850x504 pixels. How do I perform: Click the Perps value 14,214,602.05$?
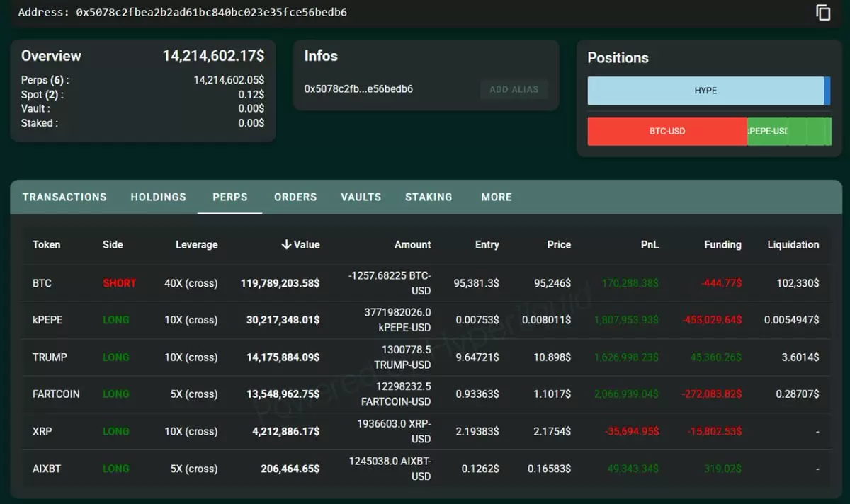pos(229,80)
